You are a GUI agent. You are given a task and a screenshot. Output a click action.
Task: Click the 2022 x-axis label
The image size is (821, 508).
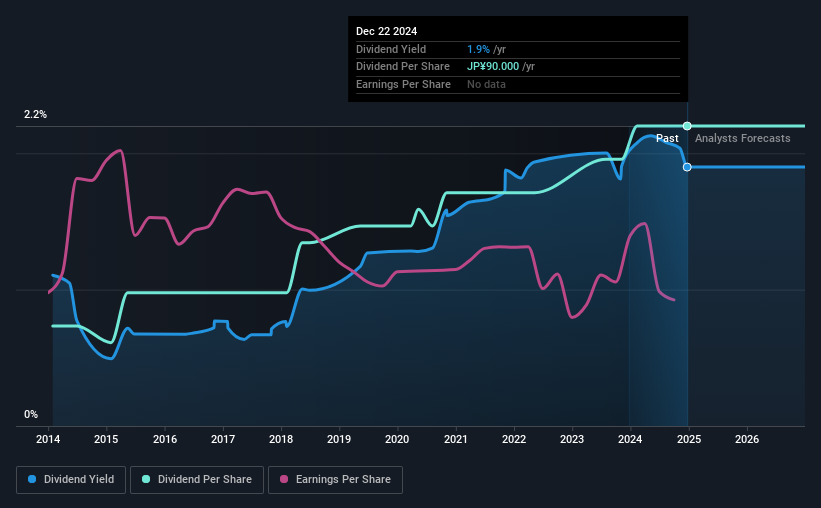click(x=514, y=439)
